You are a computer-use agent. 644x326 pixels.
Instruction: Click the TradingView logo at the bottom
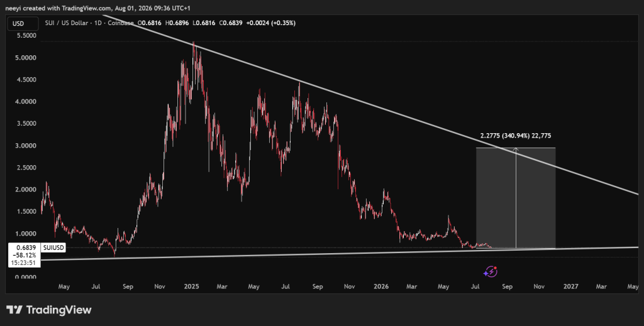[49, 310]
